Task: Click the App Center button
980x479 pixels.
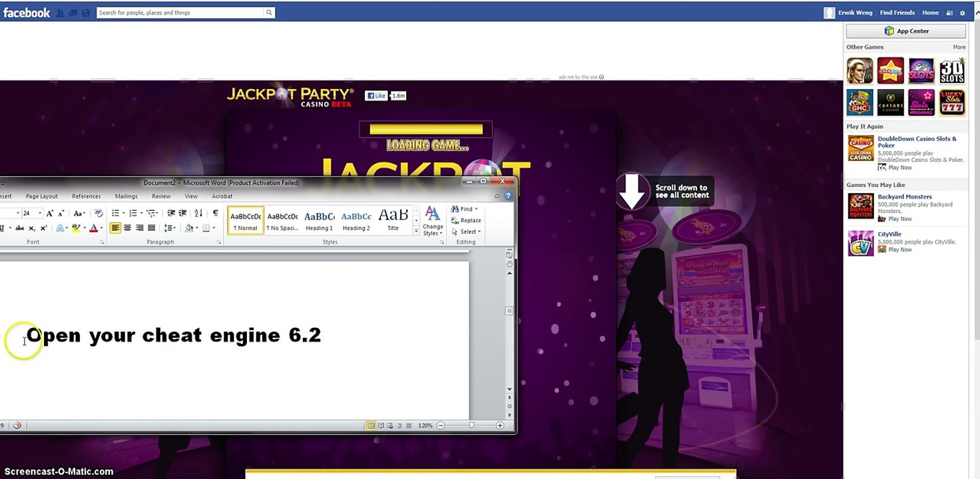Action: click(905, 31)
